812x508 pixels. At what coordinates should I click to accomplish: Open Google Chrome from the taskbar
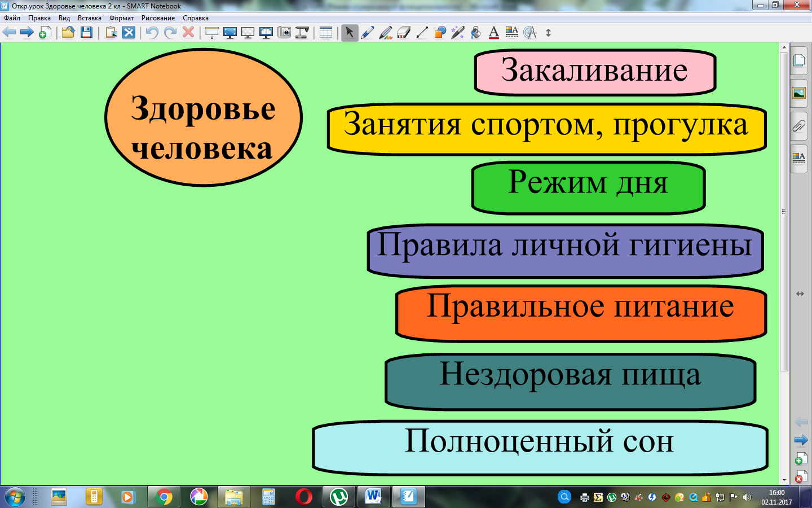point(164,497)
